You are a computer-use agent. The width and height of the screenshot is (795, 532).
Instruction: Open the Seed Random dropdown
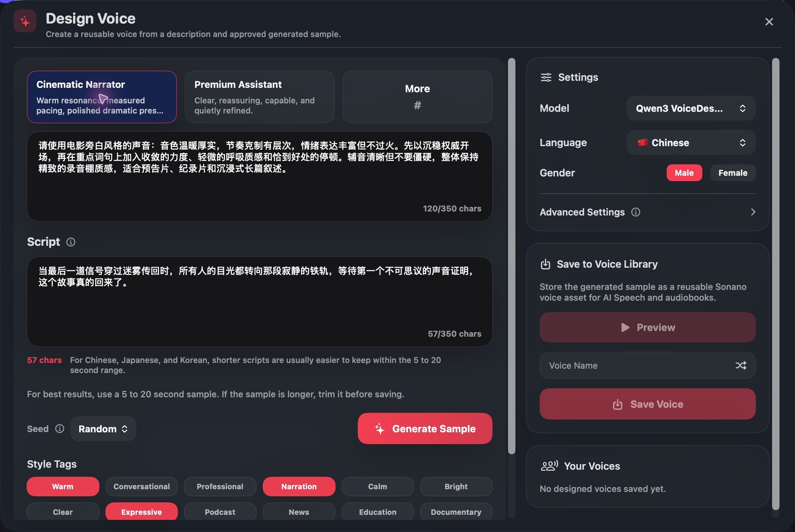click(103, 429)
